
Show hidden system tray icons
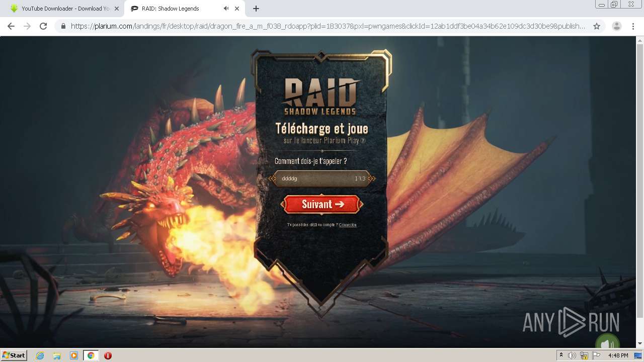click(561, 355)
